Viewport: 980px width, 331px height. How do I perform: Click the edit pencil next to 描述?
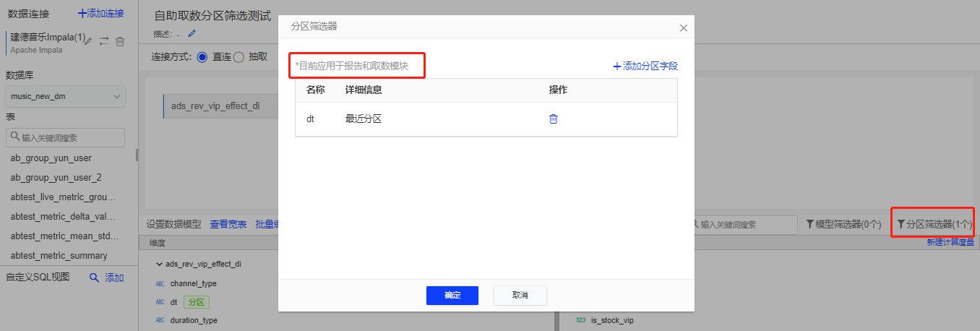click(192, 33)
